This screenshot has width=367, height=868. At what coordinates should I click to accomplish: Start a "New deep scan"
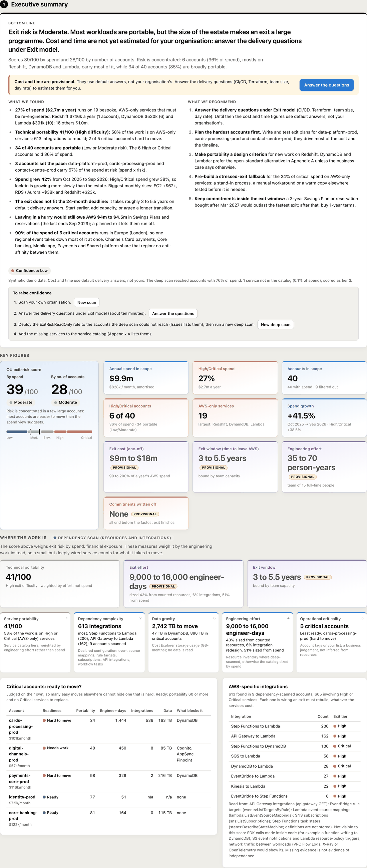275,324
